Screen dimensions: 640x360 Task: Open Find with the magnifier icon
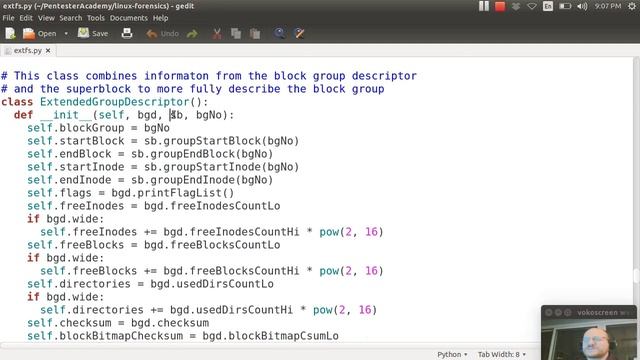[x=280, y=33]
